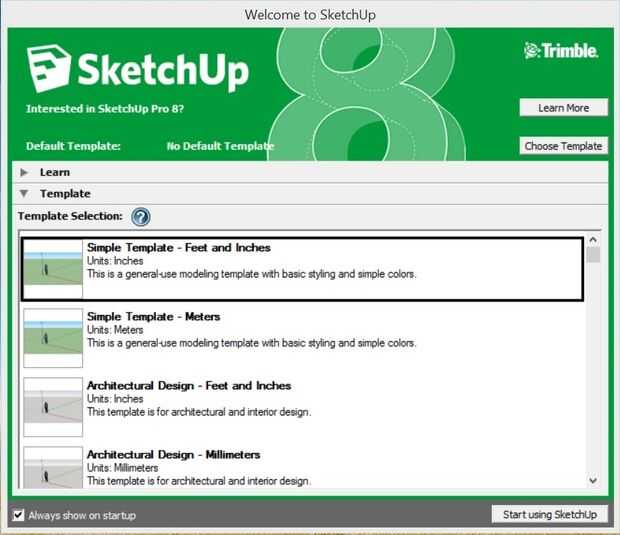Screen dimensions: 620x535
Task: Click Units: Meters under Simple Template - Meters
Action: pyautogui.click(x=115, y=330)
